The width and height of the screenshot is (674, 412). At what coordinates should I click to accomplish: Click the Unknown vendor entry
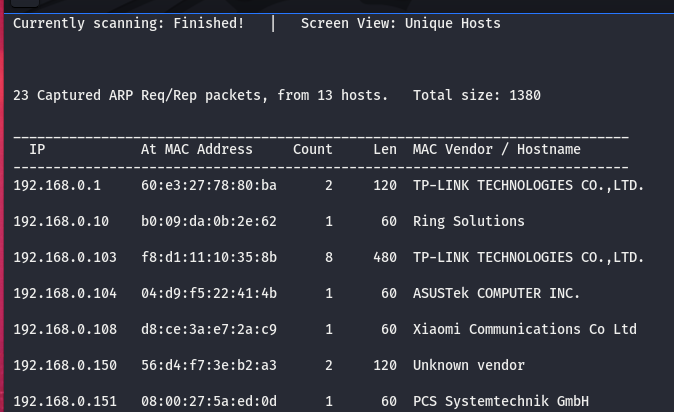click(x=468, y=365)
